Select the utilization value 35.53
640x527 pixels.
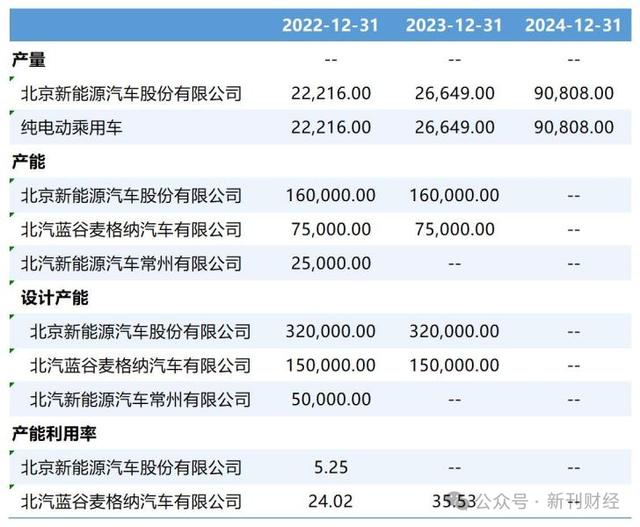coord(454,501)
